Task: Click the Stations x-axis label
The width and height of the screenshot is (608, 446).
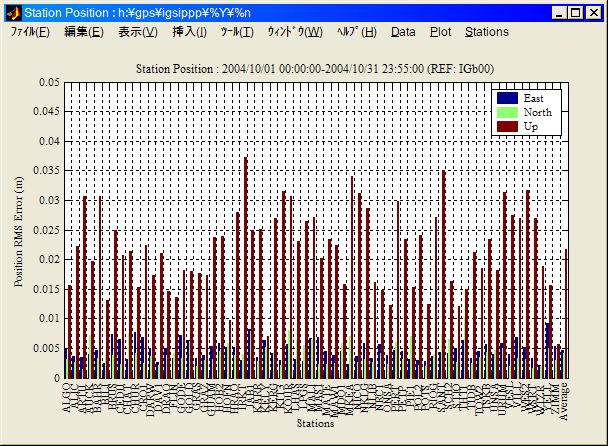Action: click(316, 425)
